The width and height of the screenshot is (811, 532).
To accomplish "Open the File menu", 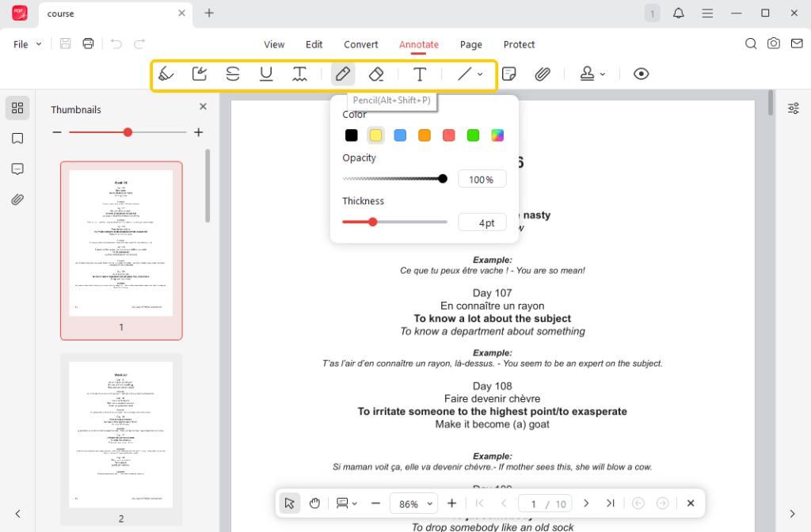I will click(27, 44).
